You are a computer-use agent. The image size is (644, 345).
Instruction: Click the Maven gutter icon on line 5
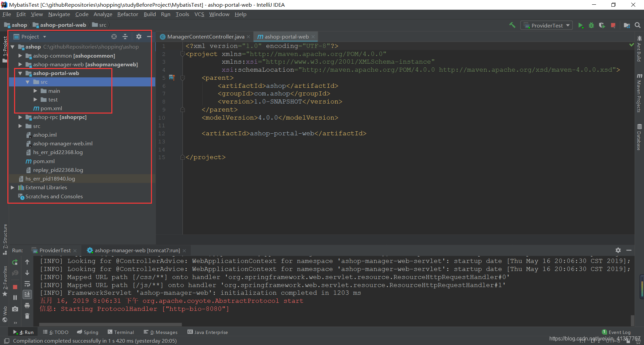tap(172, 78)
